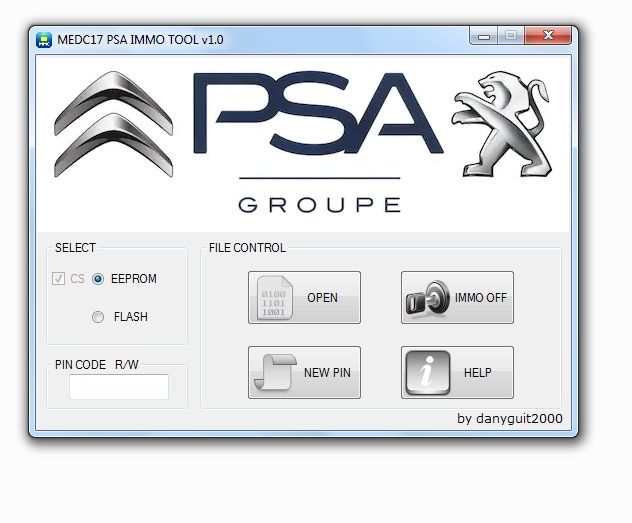Minimize the MEDC17 PSA IMMO TOOL window
The width and height of the screenshot is (632, 523).
tap(485, 36)
